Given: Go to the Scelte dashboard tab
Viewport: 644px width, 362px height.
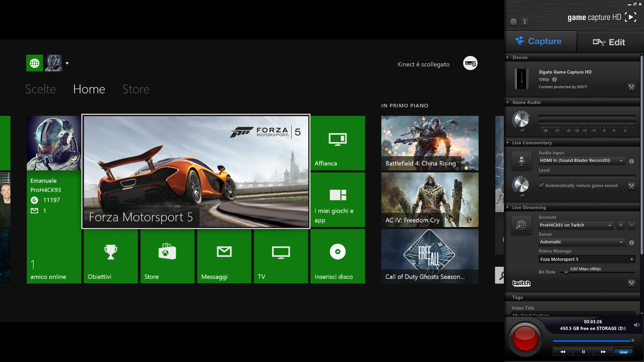Looking at the screenshot, I should point(41,89).
